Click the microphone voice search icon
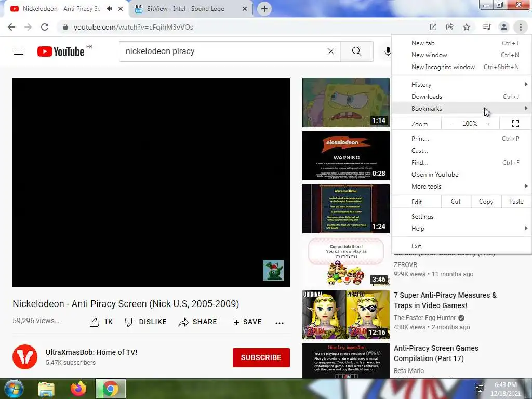Screen dimensions: 532x399 [x=388, y=51]
